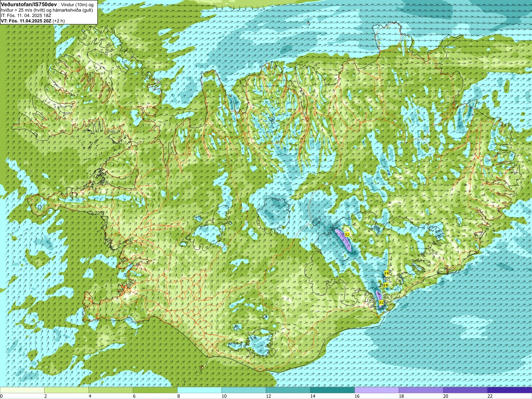Click the 8–10 m/s pale cyan legend swatch
Image resolution: width=532 pixels, height=399 pixels.
pos(199,390)
